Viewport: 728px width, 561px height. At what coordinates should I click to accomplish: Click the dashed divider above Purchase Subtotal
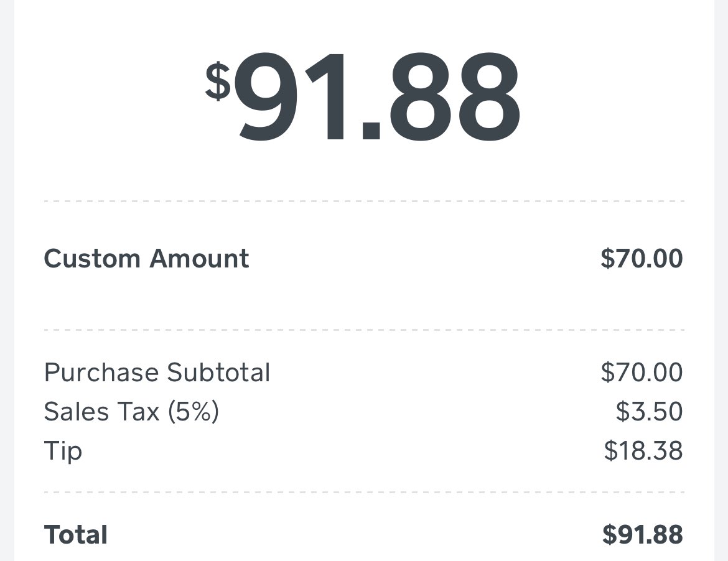click(x=364, y=330)
